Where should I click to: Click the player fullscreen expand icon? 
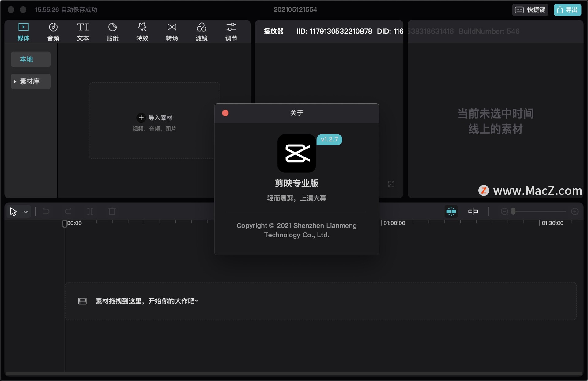pos(391,184)
